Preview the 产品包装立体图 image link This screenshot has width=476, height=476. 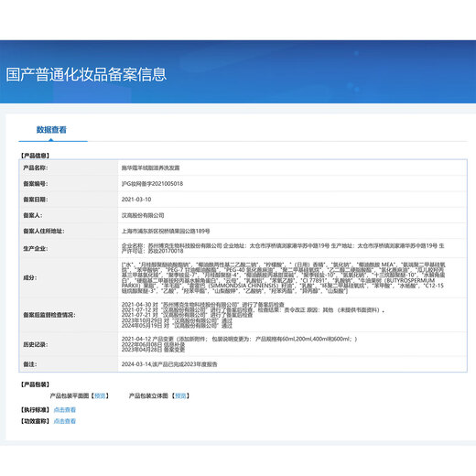tap(180, 395)
